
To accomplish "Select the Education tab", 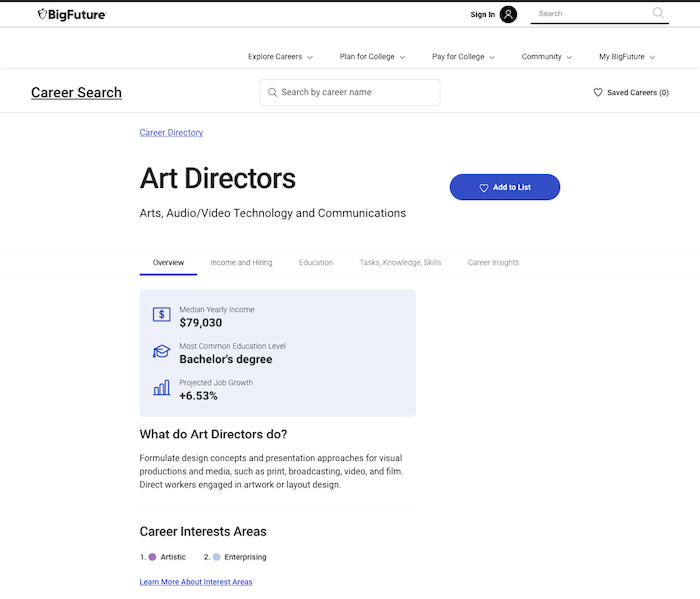I will pyautogui.click(x=315, y=263).
